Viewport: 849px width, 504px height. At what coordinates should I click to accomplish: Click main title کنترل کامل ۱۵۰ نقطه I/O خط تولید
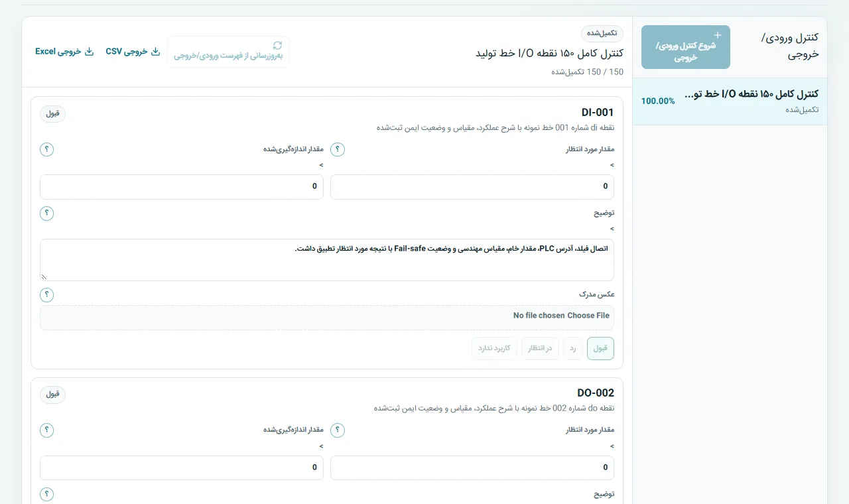coord(550,53)
